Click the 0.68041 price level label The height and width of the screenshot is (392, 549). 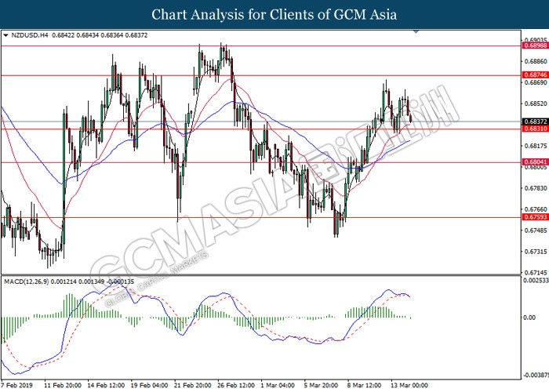coord(535,162)
